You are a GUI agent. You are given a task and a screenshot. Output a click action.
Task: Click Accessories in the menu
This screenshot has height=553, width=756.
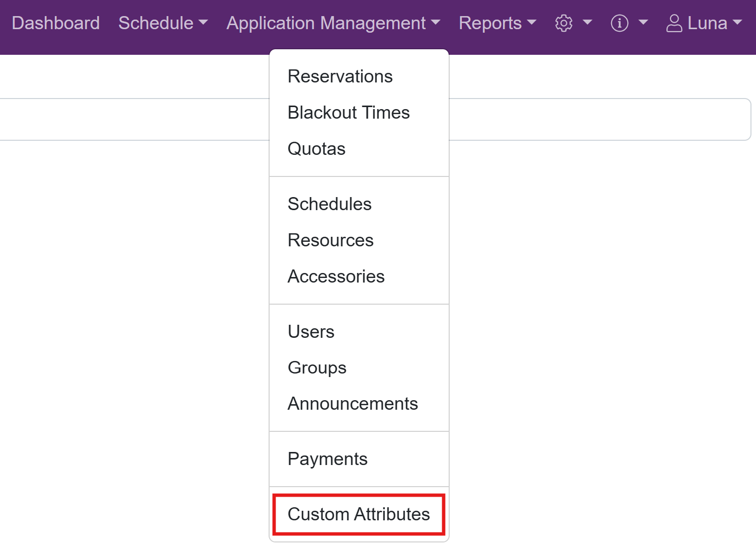[x=336, y=276]
